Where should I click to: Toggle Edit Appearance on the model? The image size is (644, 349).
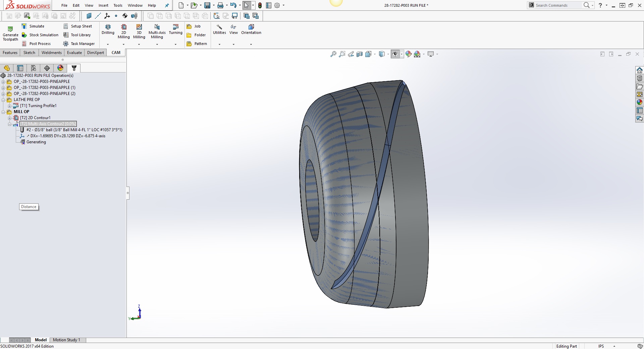pos(408,54)
